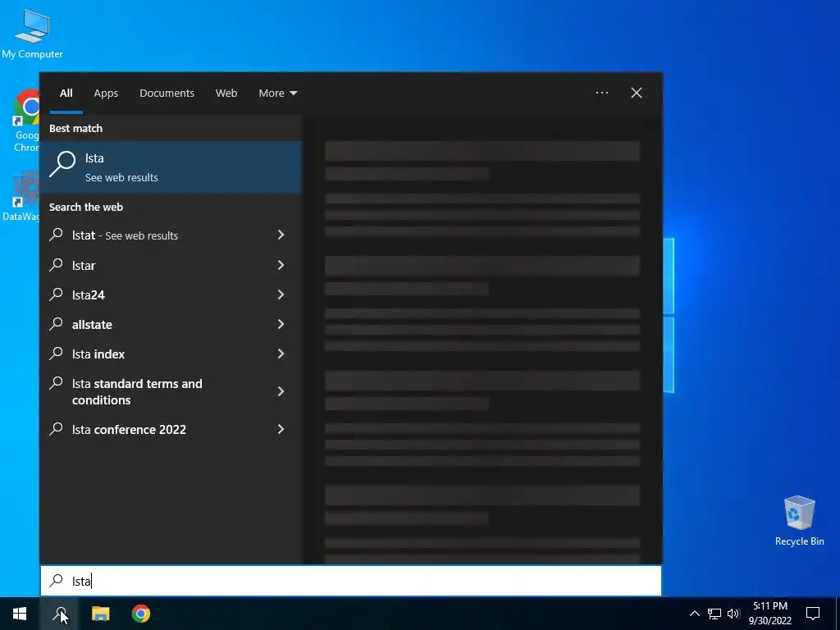Switch to the All search tab
Image resolution: width=840 pixels, height=630 pixels.
click(66, 94)
